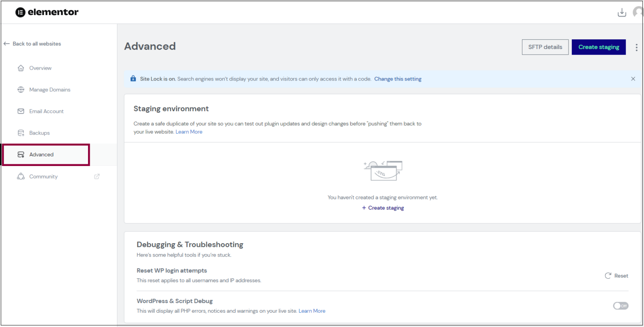The width and height of the screenshot is (644, 327).
Task: Open Community external link
Action: coord(43,176)
